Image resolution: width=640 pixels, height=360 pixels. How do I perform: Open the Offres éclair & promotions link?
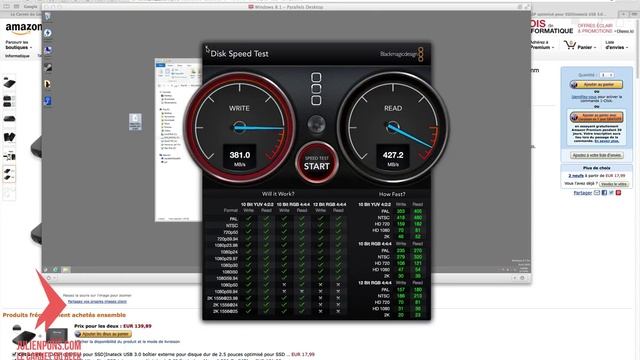click(x=595, y=28)
